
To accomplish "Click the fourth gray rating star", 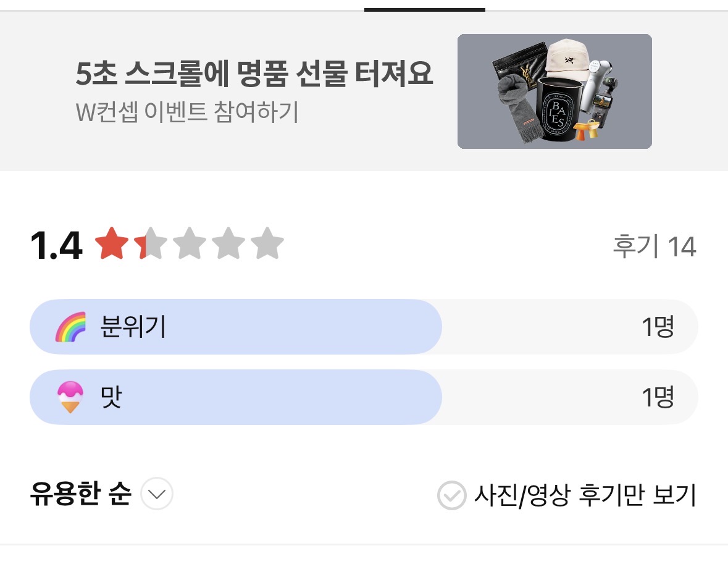I will coord(228,244).
